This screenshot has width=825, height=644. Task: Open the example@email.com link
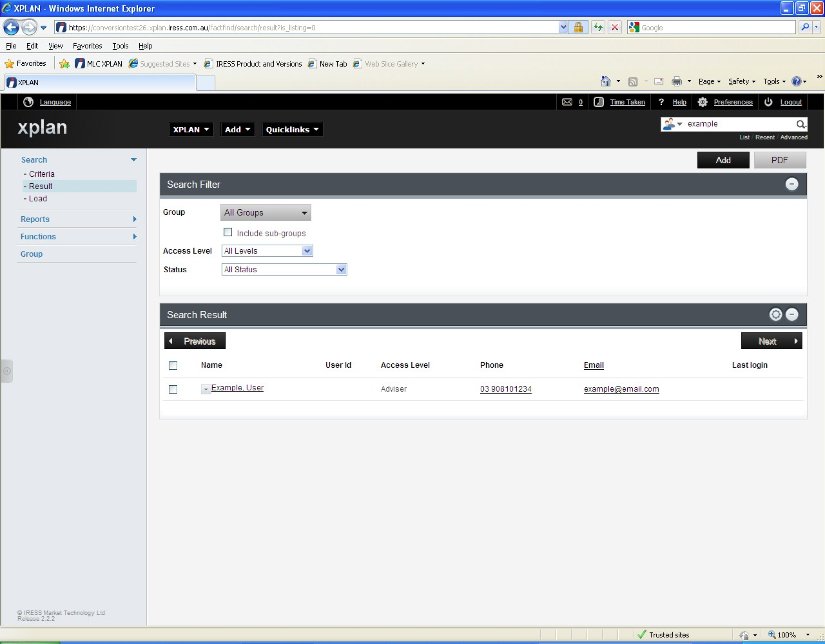(x=621, y=389)
